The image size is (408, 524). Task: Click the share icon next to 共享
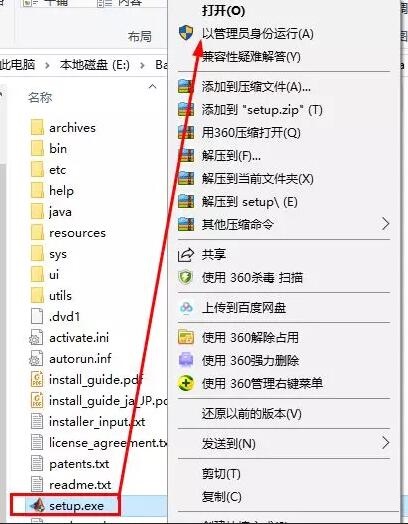[185, 255]
